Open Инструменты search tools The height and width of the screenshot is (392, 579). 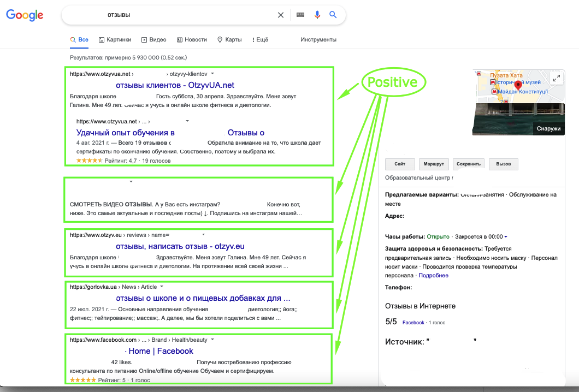(x=318, y=39)
